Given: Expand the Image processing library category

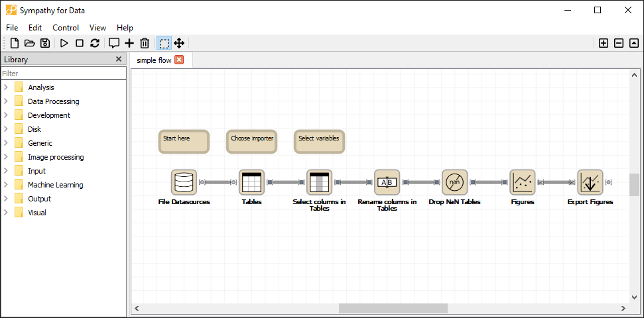Looking at the screenshot, I should [x=6, y=157].
